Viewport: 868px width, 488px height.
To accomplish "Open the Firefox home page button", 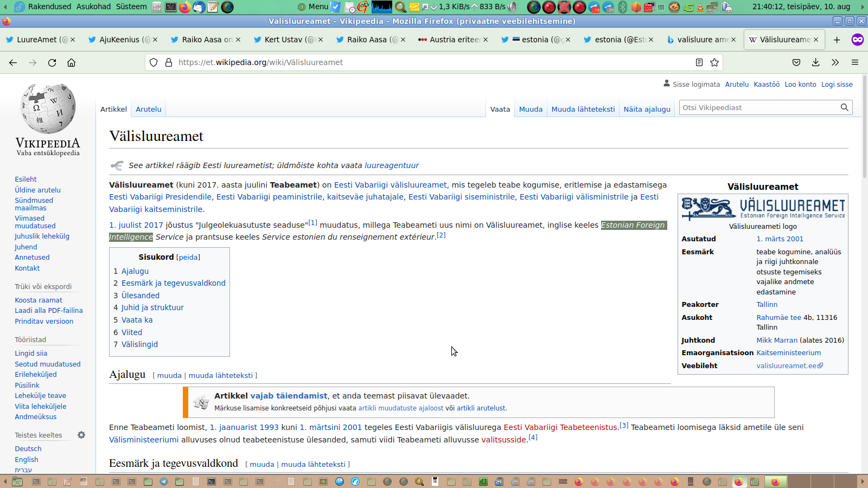I will [71, 62].
